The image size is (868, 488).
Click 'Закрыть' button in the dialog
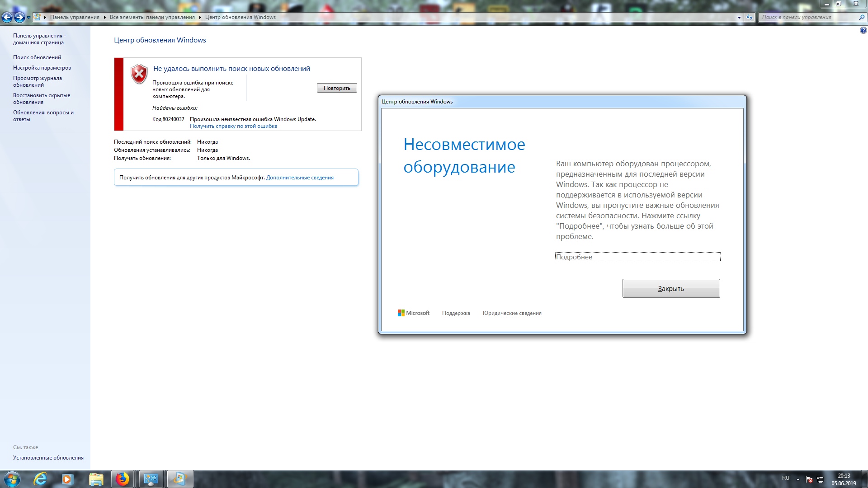pos(671,288)
